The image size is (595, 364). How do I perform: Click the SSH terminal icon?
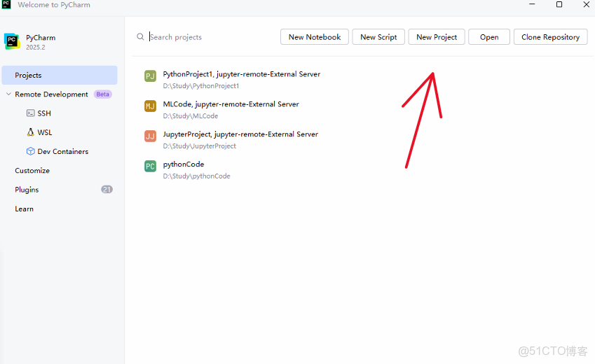coord(30,113)
